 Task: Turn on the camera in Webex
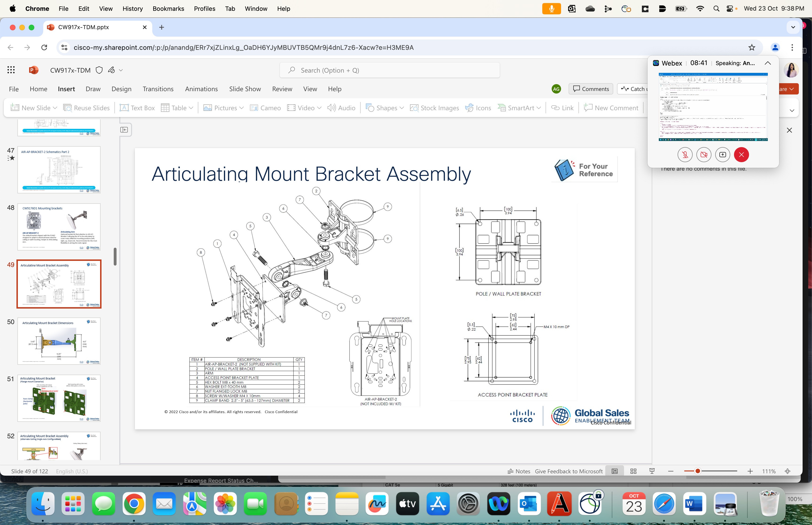(x=704, y=154)
